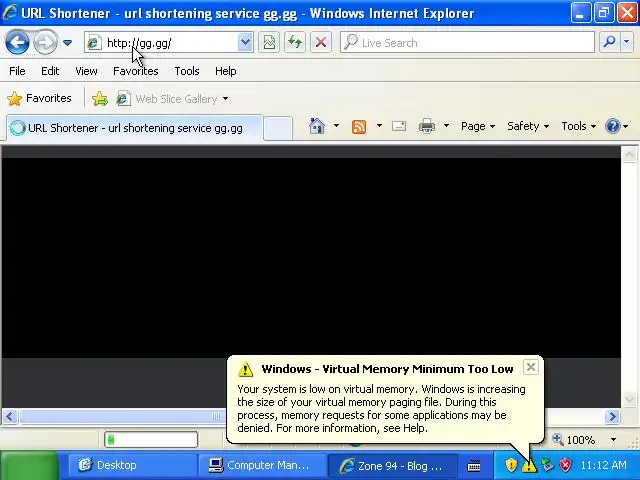Go back with the Back arrow button
The height and width of the screenshot is (480, 640).
tap(17, 42)
